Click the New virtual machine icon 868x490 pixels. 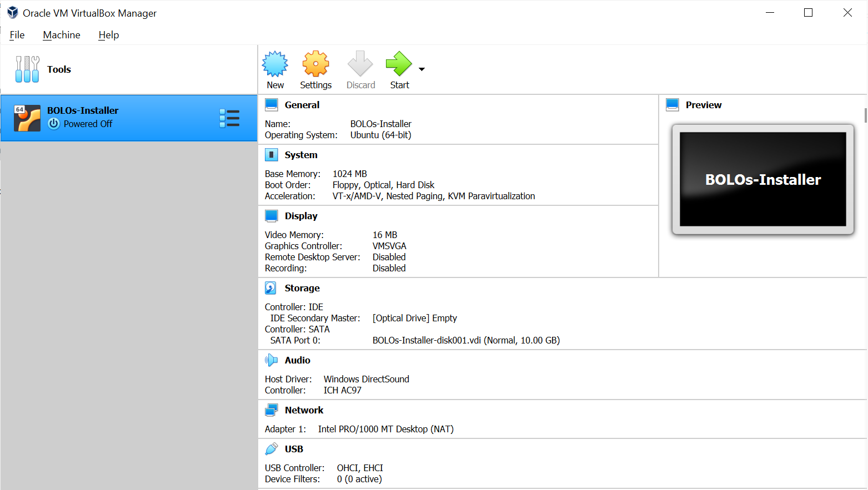tap(275, 64)
